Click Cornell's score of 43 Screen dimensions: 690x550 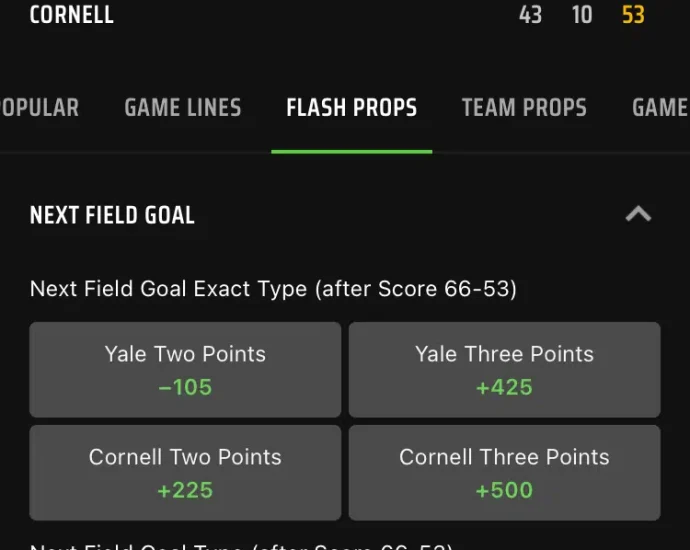coord(530,15)
